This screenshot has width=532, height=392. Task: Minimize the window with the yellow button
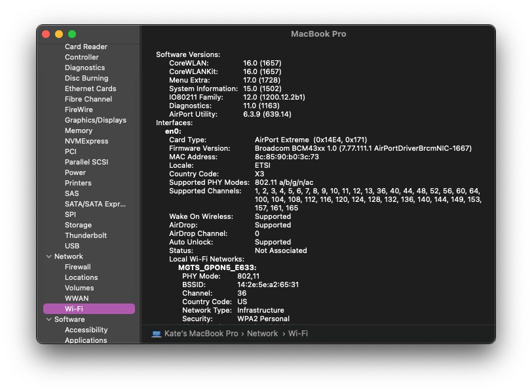(x=59, y=34)
